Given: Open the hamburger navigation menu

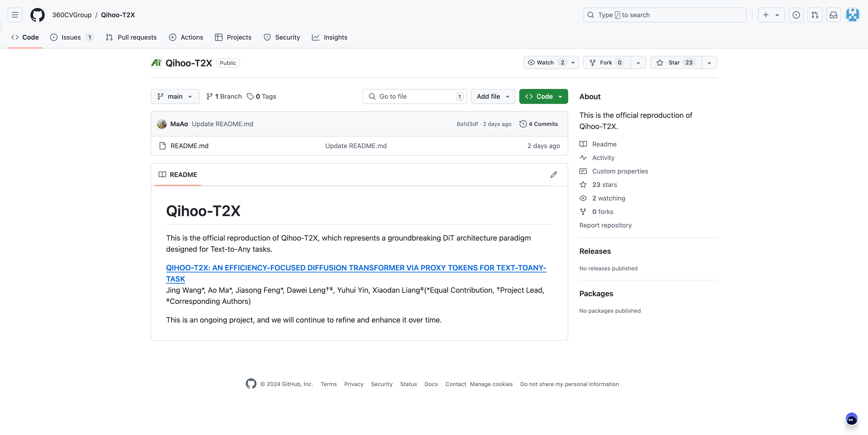Looking at the screenshot, I should [x=15, y=15].
